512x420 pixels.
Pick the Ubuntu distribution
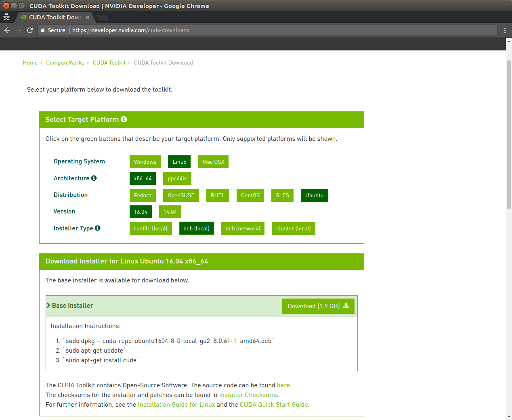point(315,195)
